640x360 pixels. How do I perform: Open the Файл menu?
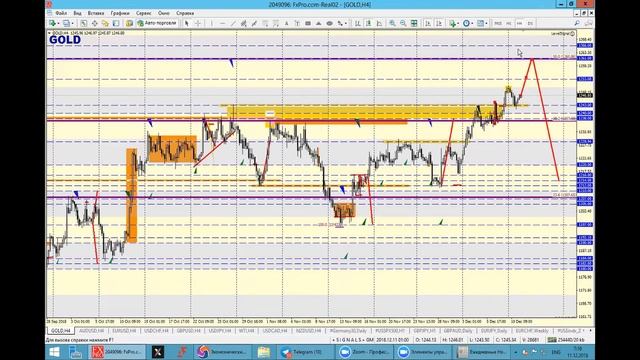pos(61,13)
